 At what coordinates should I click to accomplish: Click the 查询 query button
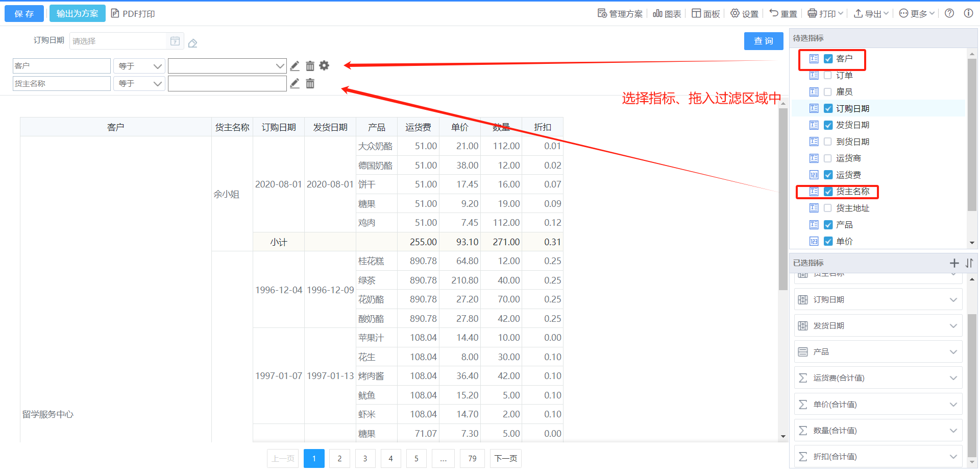click(x=763, y=41)
